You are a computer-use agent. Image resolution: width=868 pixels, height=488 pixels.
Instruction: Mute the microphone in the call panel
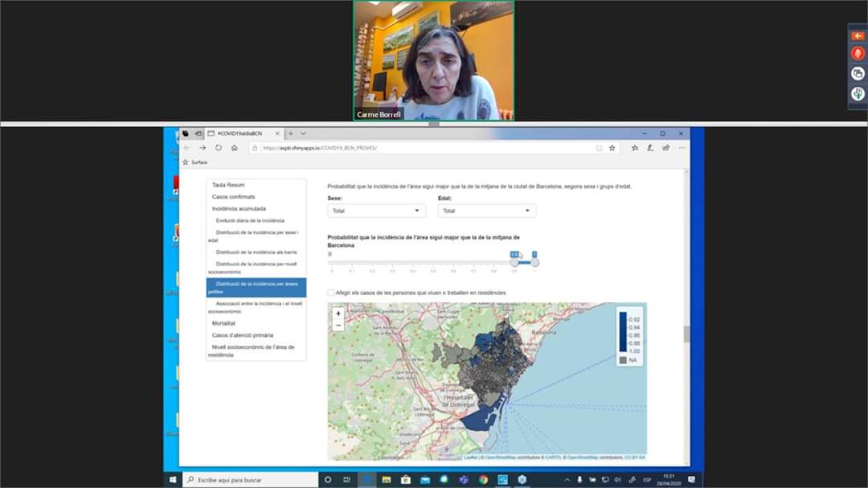point(858,53)
